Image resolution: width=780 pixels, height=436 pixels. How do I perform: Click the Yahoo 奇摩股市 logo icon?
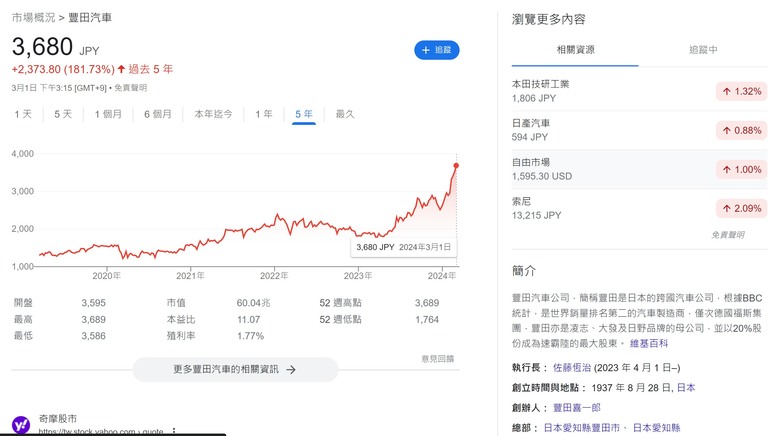tap(21, 425)
